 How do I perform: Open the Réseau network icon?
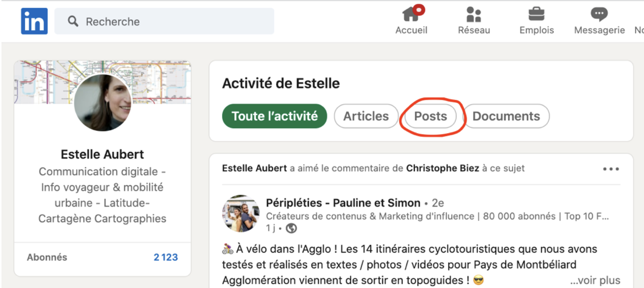click(x=473, y=15)
